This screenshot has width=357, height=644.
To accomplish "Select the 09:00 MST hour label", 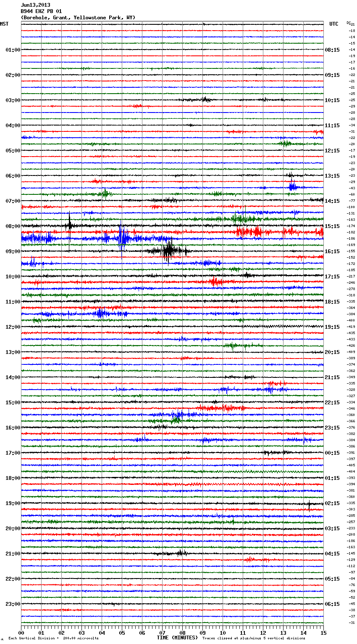I will (x=13, y=251).
